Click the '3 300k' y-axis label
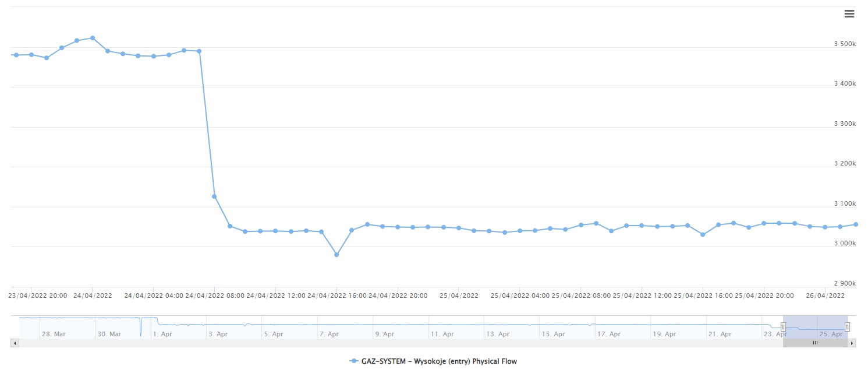This screenshot has height=380, width=868. [x=845, y=124]
